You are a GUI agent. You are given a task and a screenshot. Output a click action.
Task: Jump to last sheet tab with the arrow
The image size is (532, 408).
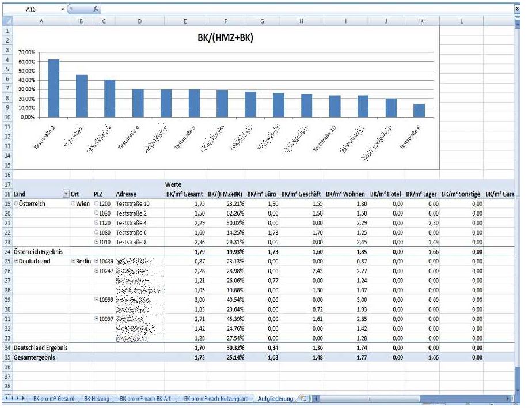click(x=24, y=398)
